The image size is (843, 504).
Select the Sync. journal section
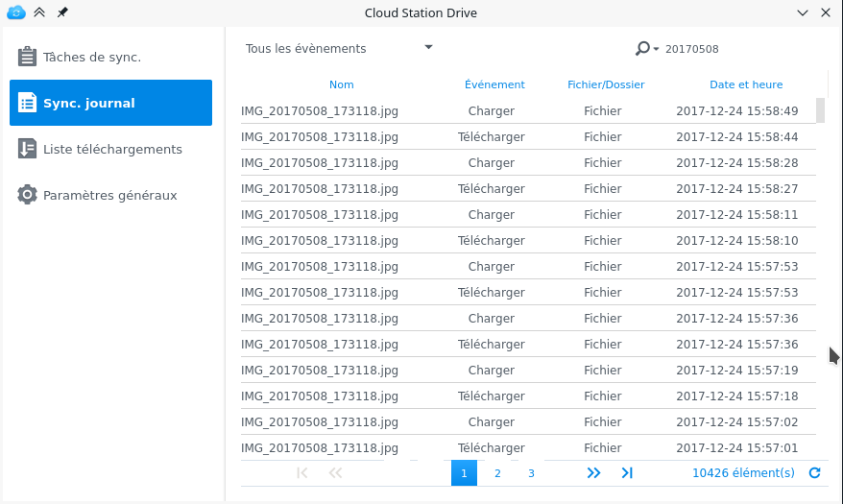pyautogui.click(x=110, y=103)
